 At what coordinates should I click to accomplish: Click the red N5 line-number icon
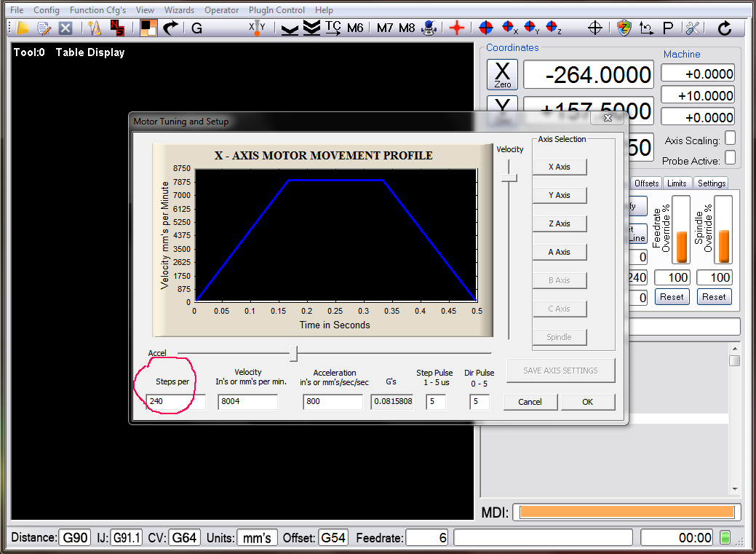(x=117, y=28)
